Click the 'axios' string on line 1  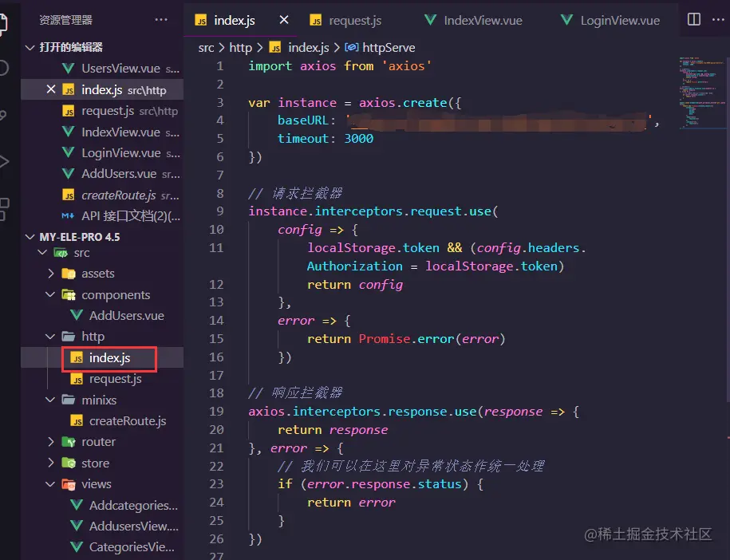(406, 66)
